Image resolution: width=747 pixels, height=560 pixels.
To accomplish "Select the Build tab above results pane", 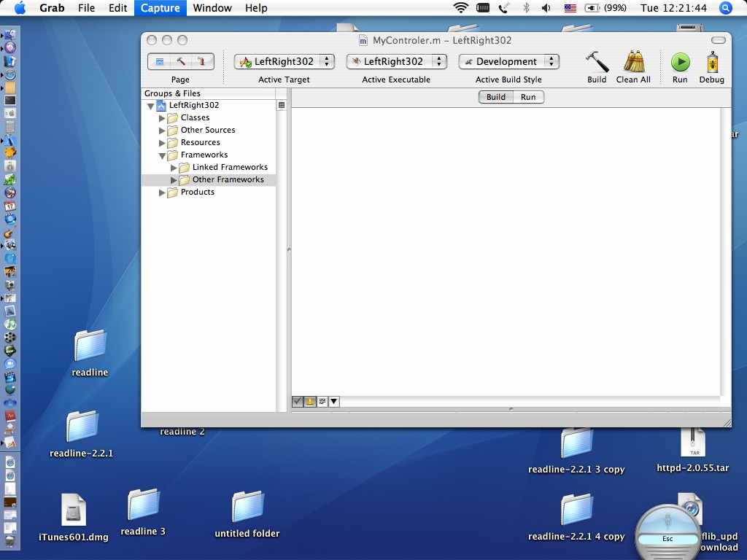I will 495,97.
